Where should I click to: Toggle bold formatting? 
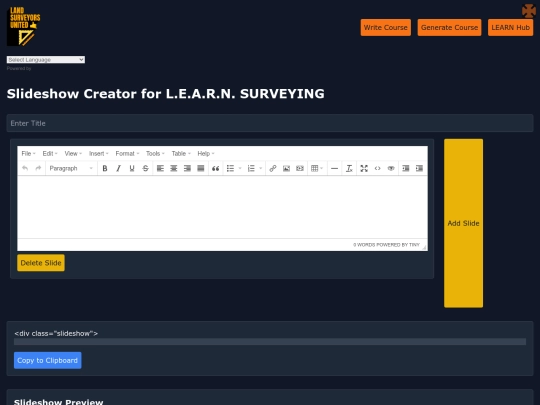pyautogui.click(x=105, y=168)
